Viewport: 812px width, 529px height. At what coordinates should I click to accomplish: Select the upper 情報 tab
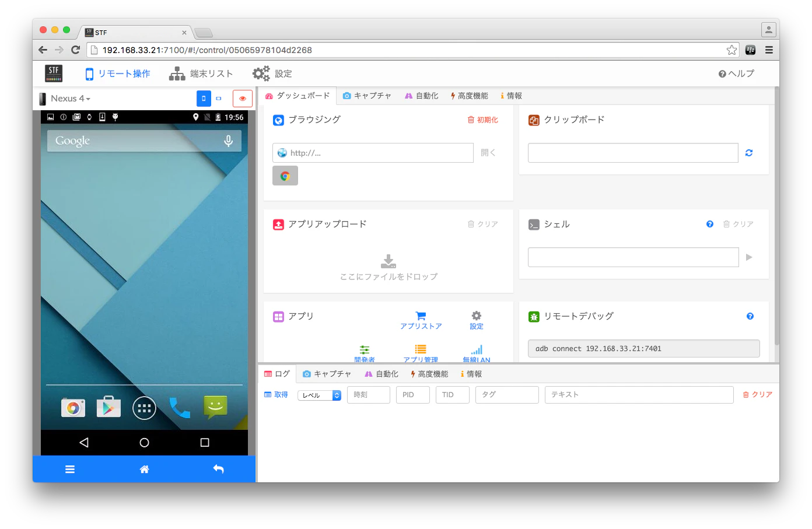pyautogui.click(x=511, y=96)
